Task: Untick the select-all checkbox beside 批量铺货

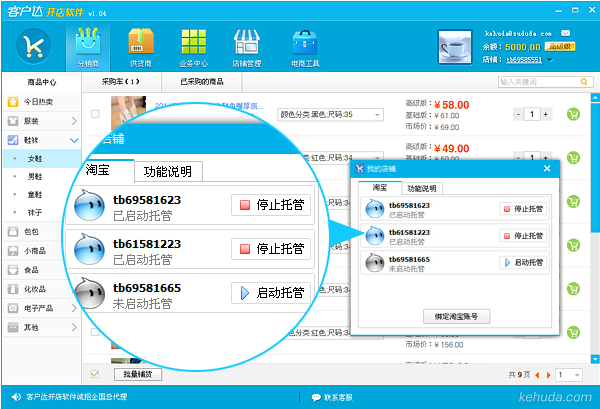Action: point(95,374)
